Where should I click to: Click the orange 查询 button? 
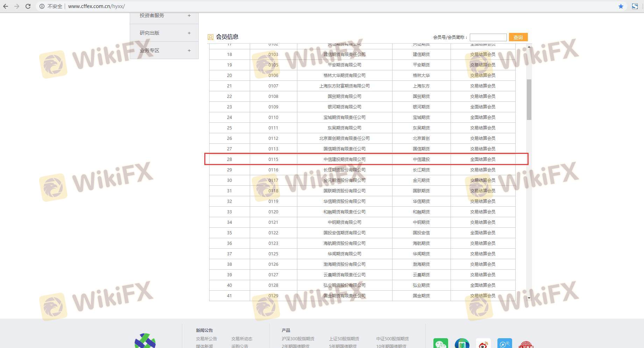518,37
